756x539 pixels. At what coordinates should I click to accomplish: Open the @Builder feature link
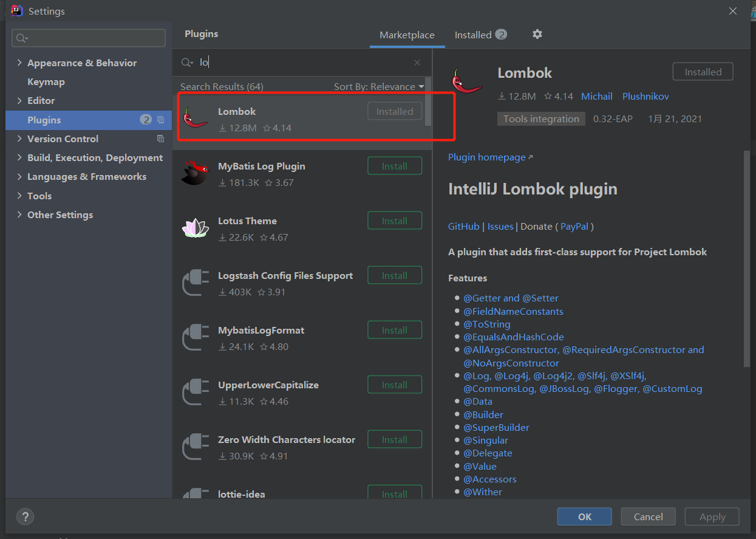pyautogui.click(x=483, y=414)
